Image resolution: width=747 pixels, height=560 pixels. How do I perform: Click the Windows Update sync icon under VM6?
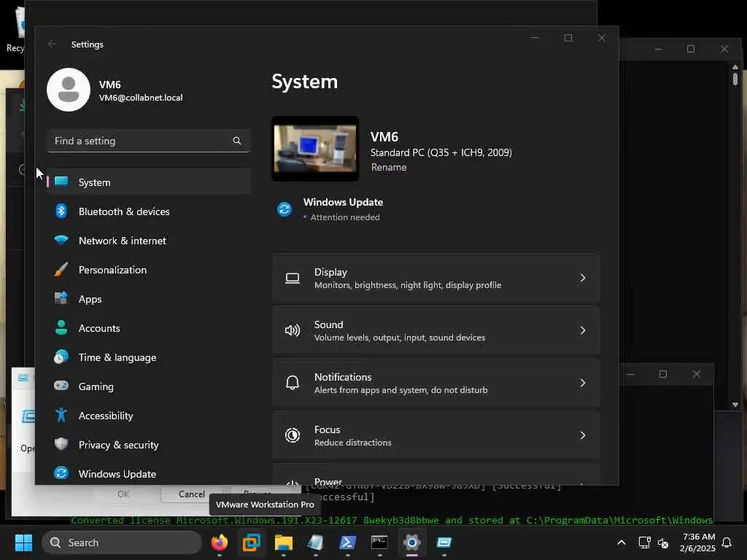point(285,209)
